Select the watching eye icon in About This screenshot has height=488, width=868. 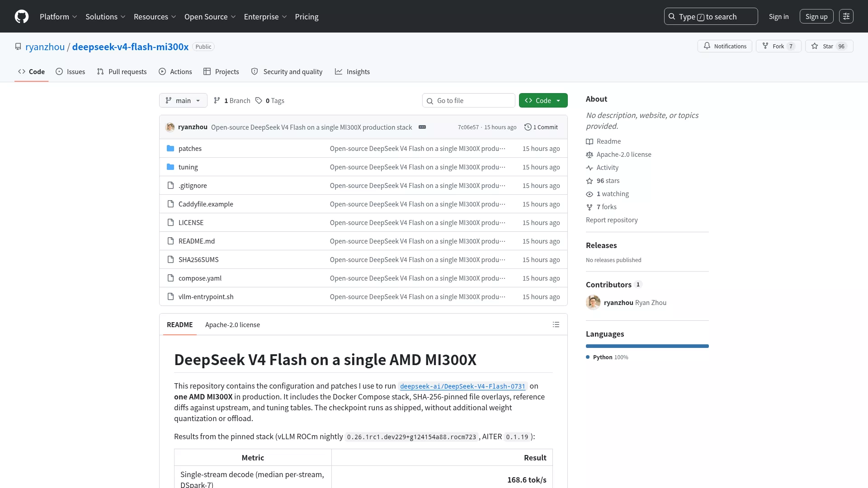(590, 194)
